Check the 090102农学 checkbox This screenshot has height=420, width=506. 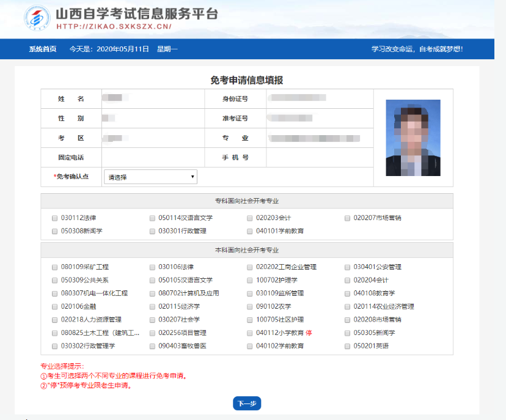coord(250,307)
